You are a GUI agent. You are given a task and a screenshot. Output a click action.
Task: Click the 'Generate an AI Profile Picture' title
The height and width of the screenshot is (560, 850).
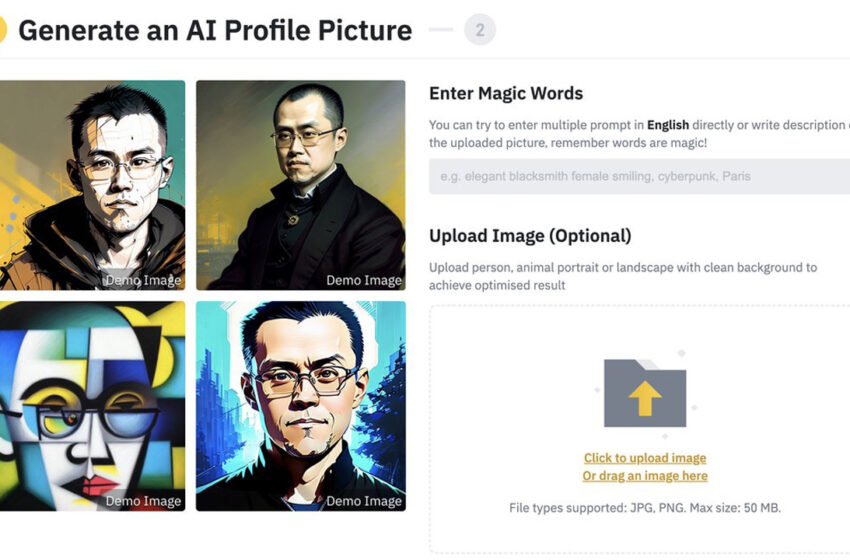[x=215, y=30]
